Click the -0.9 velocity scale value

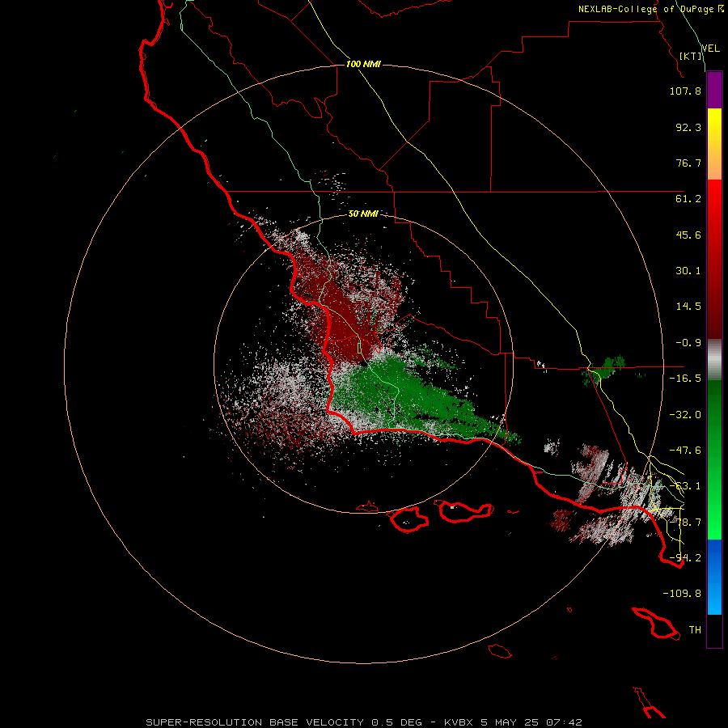[x=688, y=343]
